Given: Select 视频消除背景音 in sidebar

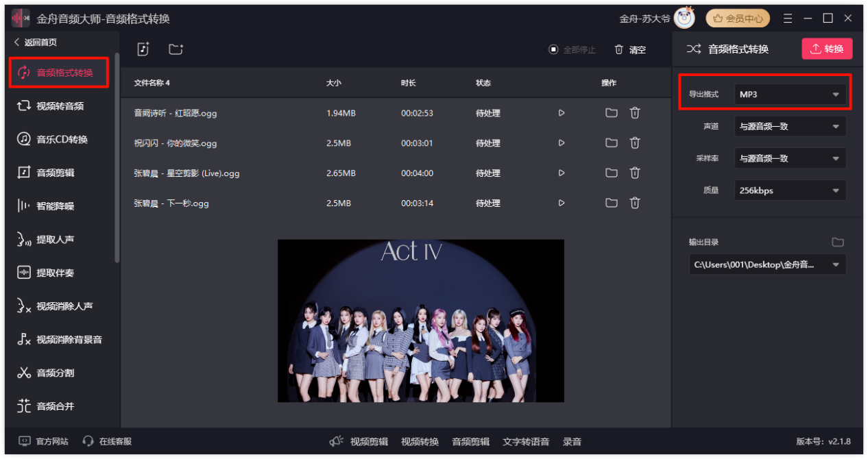Looking at the screenshot, I should tap(59, 340).
